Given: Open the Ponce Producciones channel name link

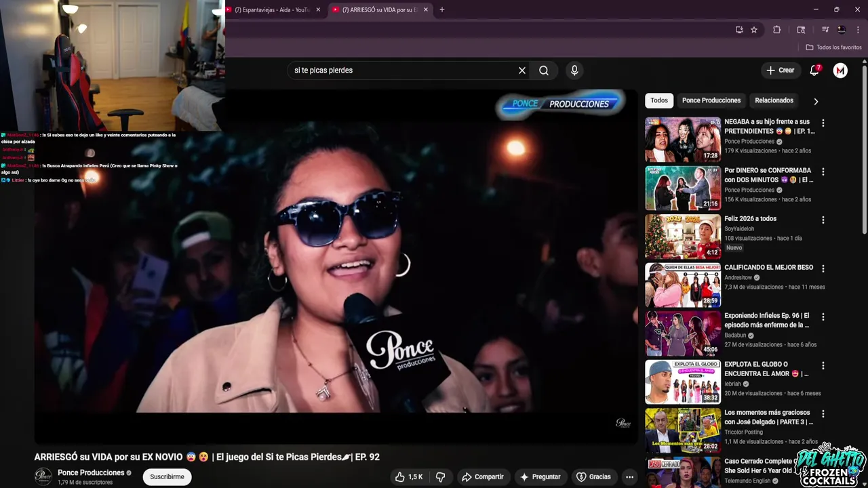Looking at the screenshot, I should [91, 473].
